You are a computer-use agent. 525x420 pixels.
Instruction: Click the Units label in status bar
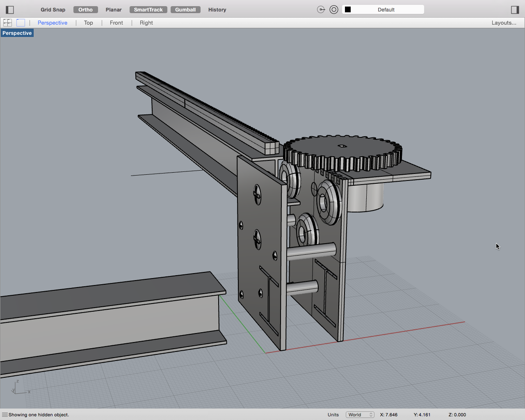[x=333, y=415]
